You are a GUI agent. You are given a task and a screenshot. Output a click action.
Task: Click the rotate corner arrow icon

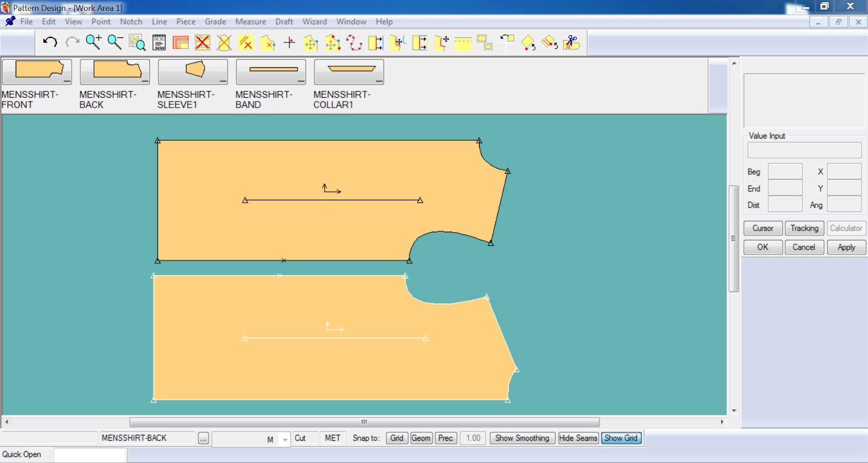[506, 42]
